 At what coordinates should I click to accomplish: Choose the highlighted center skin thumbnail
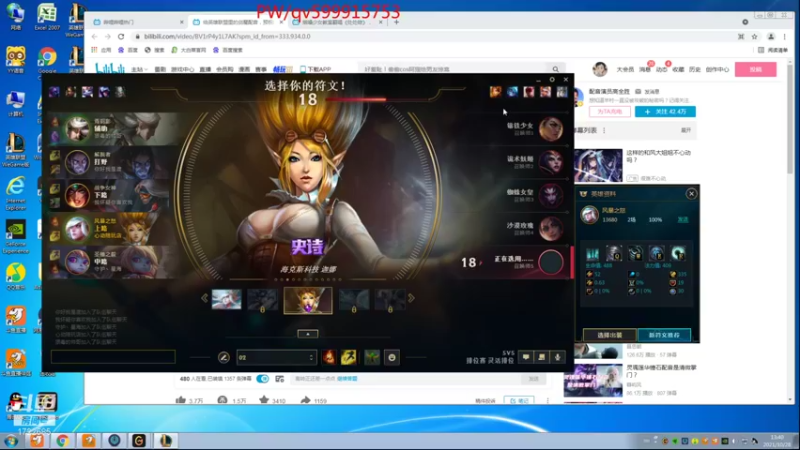point(308,300)
